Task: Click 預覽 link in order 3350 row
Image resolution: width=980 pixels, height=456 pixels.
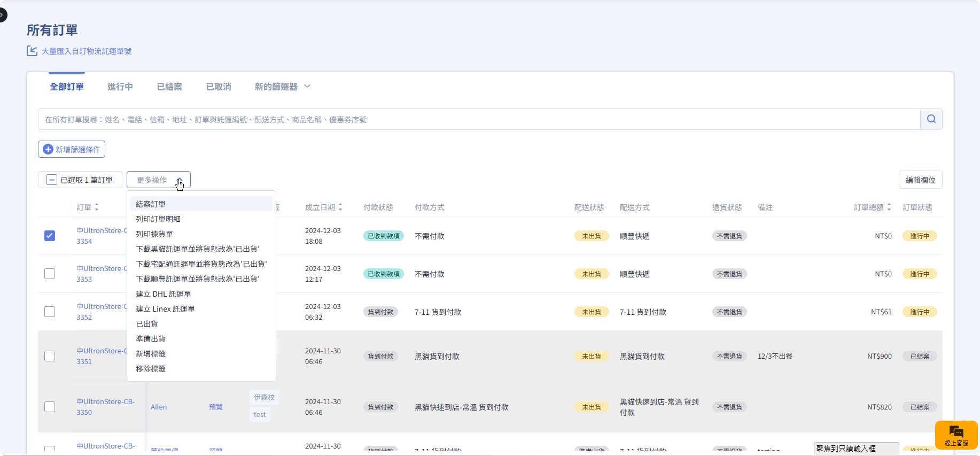Action: pyautogui.click(x=216, y=407)
